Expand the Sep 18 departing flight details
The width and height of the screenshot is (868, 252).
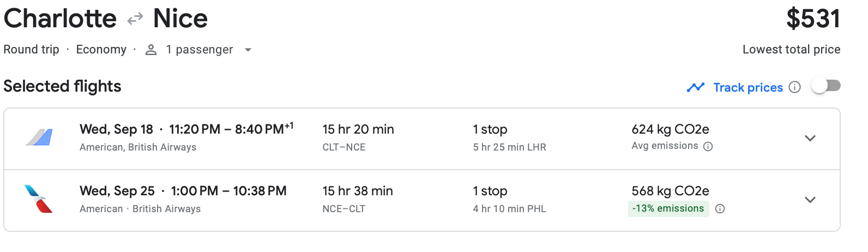810,138
